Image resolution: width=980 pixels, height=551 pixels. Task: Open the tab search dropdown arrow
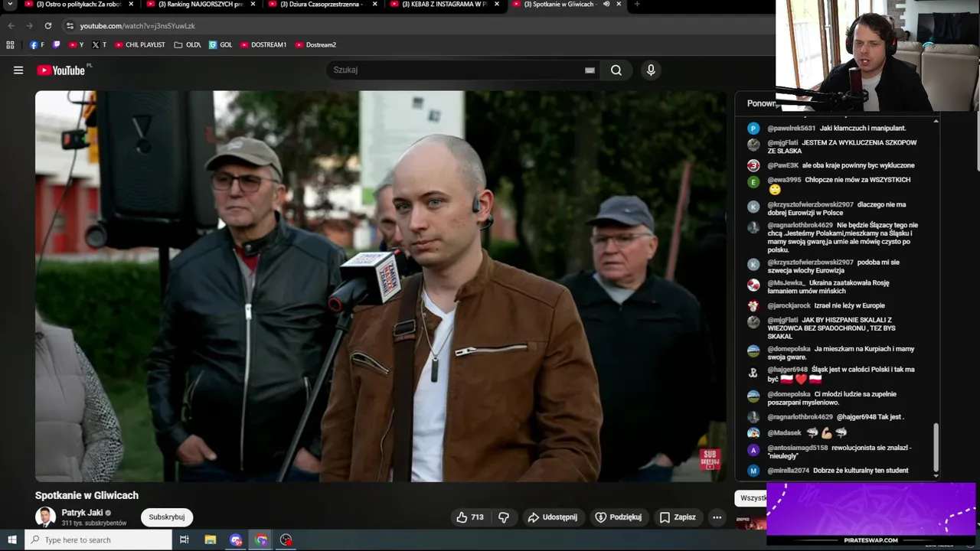point(11,5)
